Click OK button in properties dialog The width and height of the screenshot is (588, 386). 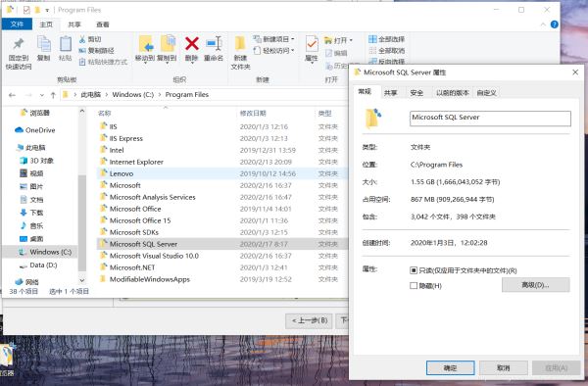(451, 368)
